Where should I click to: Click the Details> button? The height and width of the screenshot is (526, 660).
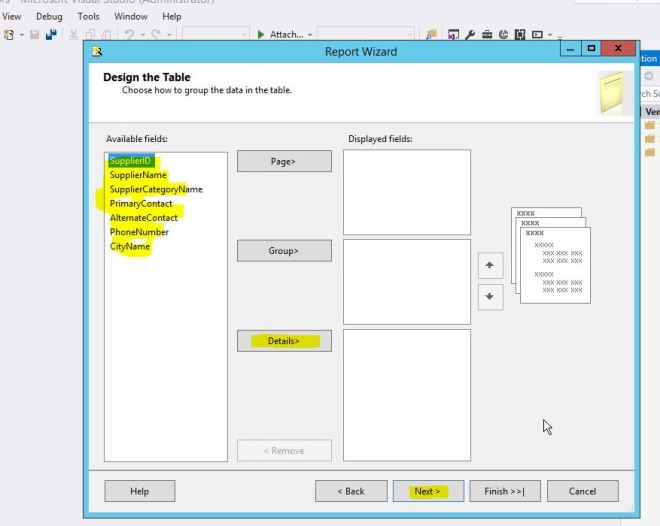[284, 341]
